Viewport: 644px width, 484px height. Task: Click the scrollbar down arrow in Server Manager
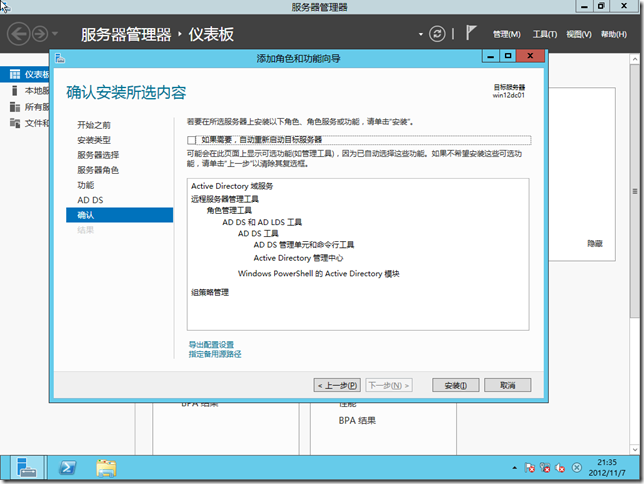click(x=635, y=449)
